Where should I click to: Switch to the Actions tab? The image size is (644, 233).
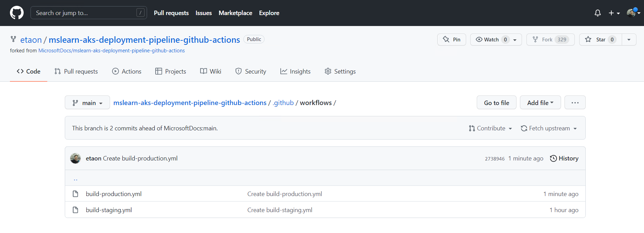[x=127, y=71]
